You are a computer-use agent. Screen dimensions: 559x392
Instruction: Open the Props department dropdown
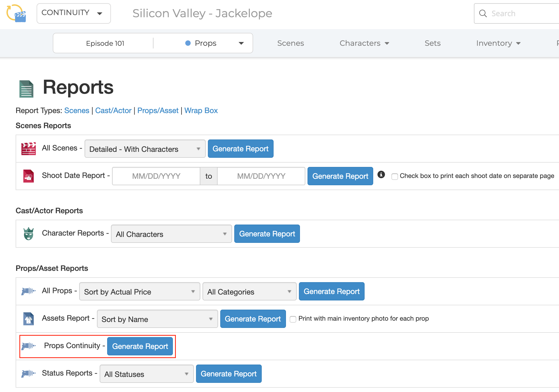tap(214, 43)
